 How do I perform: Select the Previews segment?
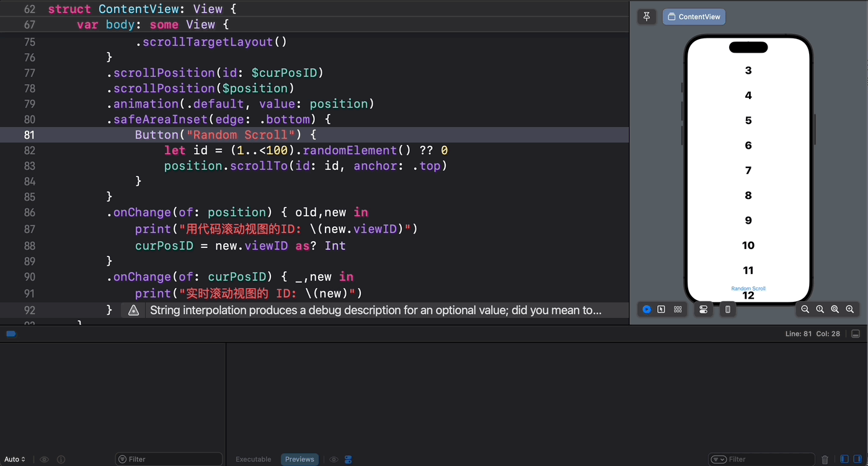click(299, 459)
